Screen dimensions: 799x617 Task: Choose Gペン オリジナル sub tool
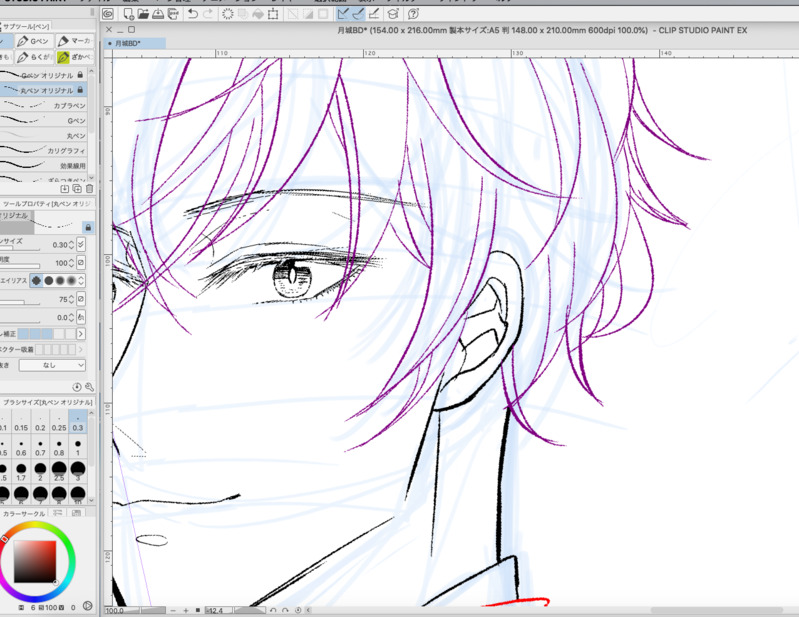(x=43, y=75)
